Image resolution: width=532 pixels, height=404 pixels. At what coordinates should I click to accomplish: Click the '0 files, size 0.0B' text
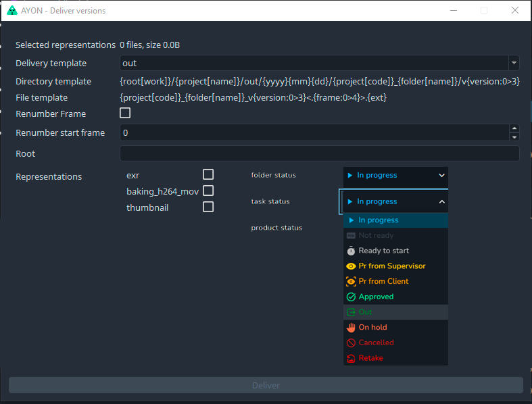pos(149,45)
